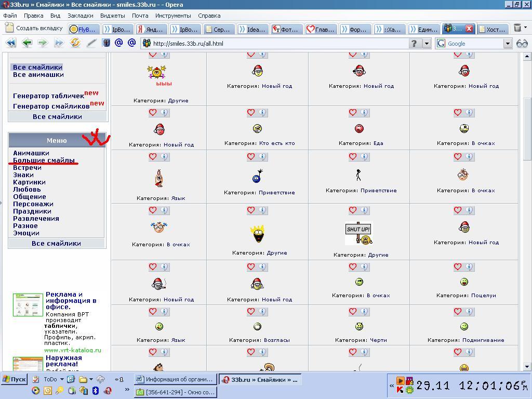
Task: Click the media player icon in system tray
Action: [x=401, y=380]
